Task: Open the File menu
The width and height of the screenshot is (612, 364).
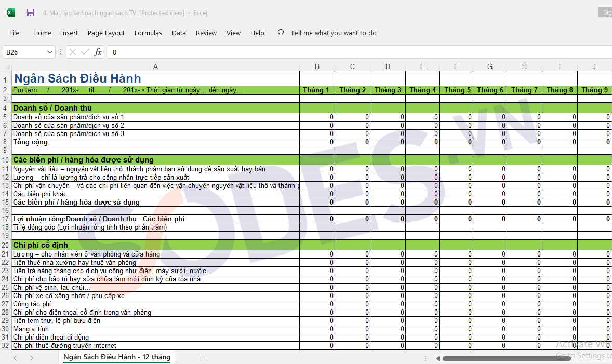Action: coord(14,33)
